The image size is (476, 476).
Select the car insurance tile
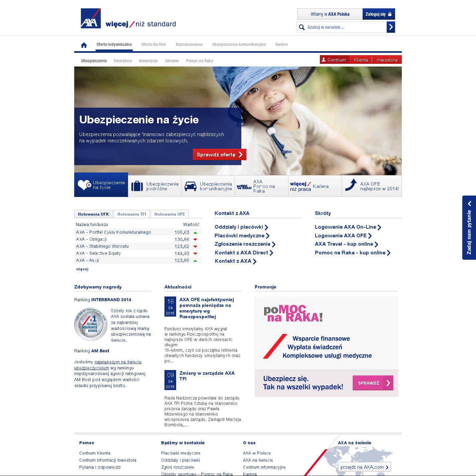click(208, 186)
